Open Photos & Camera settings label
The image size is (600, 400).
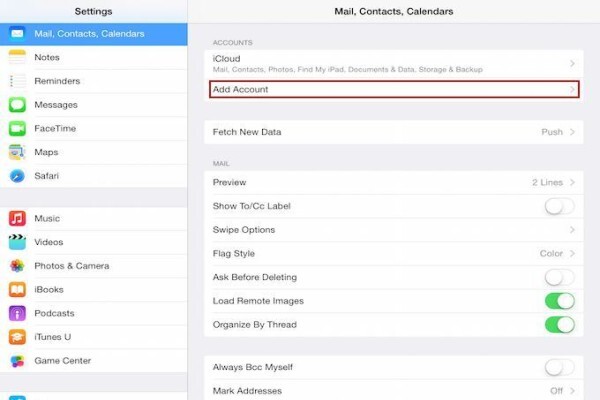72,266
